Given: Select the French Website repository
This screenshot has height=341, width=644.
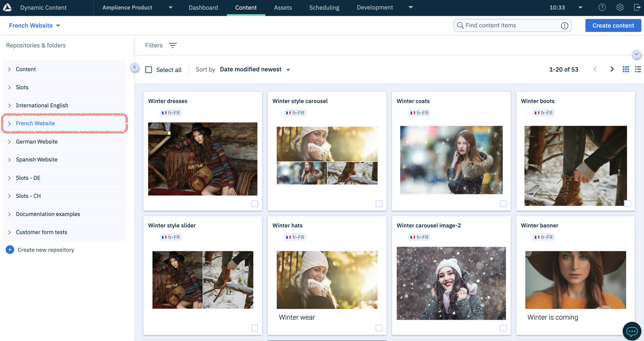Looking at the screenshot, I should (64, 123).
